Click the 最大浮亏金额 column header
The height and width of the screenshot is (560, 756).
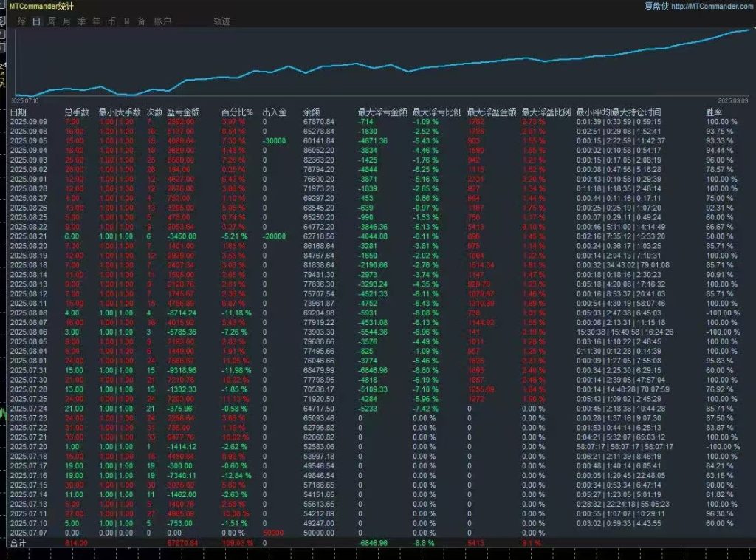[382, 112]
